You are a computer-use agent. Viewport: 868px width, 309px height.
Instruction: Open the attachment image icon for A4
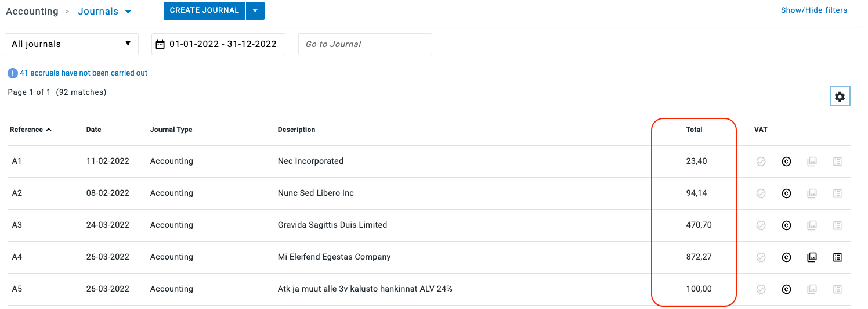(812, 257)
